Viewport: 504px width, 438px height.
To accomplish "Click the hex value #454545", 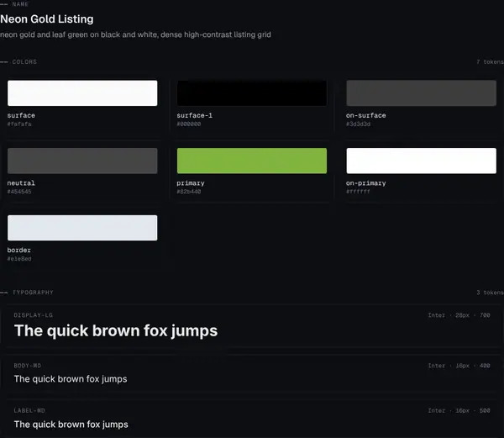I will tap(19, 192).
